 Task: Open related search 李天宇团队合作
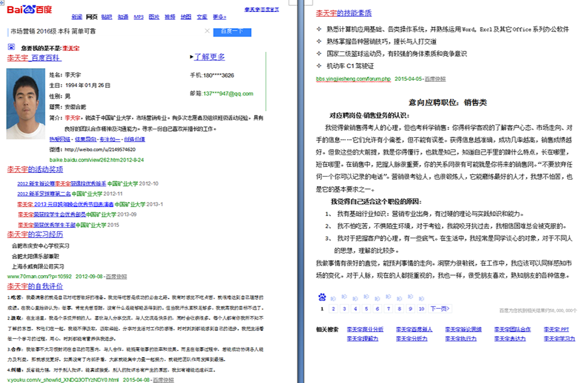(x=512, y=329)
